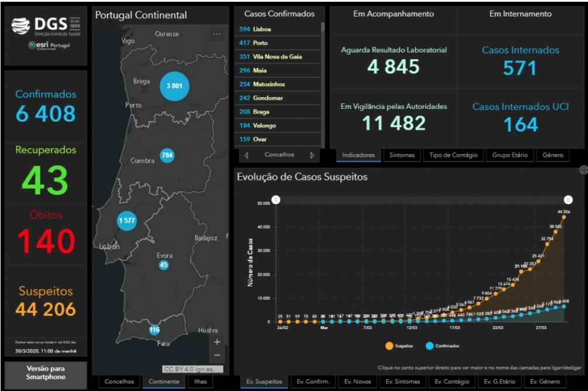This screenshot has height=391, width=588.
Task: Expand the chart with the top-right icon
Action: point(583,170)
